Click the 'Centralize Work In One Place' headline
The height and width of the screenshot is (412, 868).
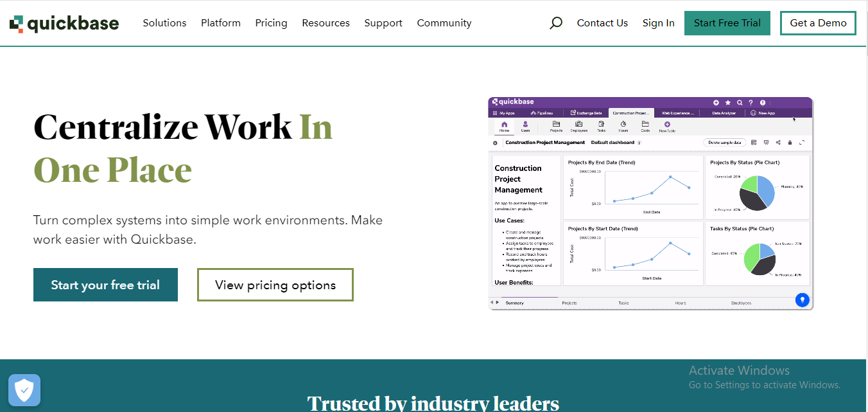[183, 148]
